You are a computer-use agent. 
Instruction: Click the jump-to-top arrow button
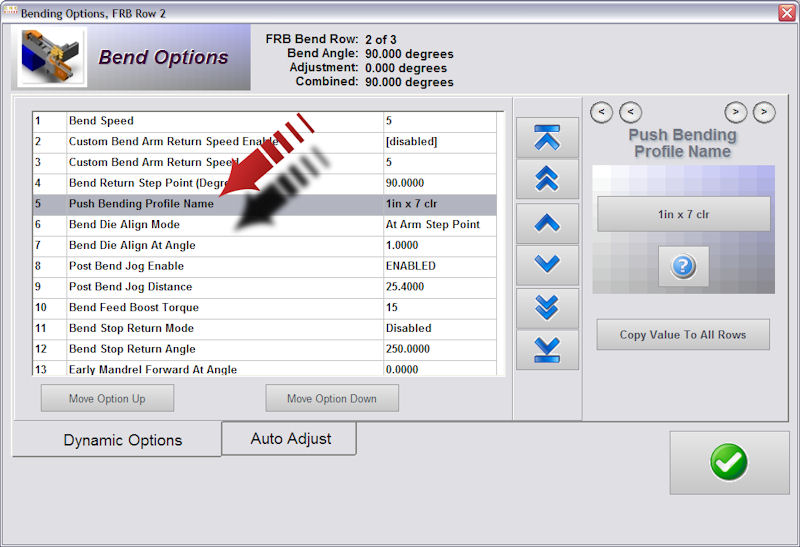coord(547,137)
